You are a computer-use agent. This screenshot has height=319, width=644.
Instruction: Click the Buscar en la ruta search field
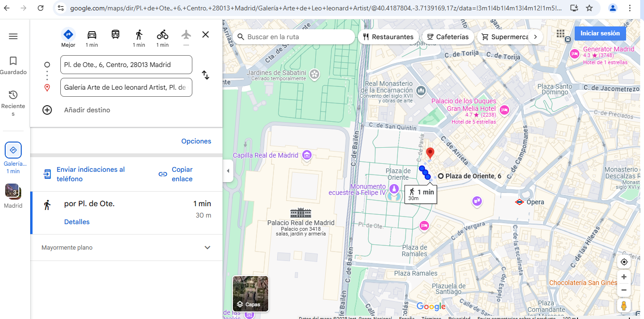click(293, 37)
